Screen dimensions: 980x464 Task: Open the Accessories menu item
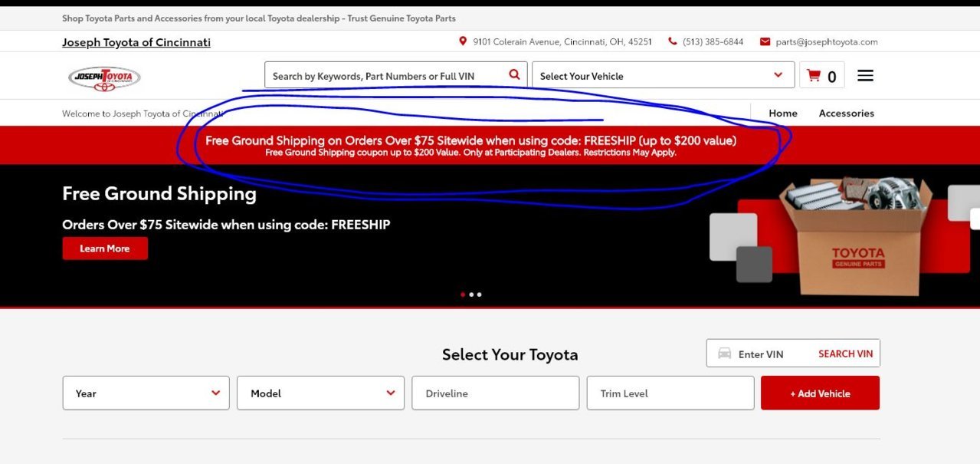point(847,113)
